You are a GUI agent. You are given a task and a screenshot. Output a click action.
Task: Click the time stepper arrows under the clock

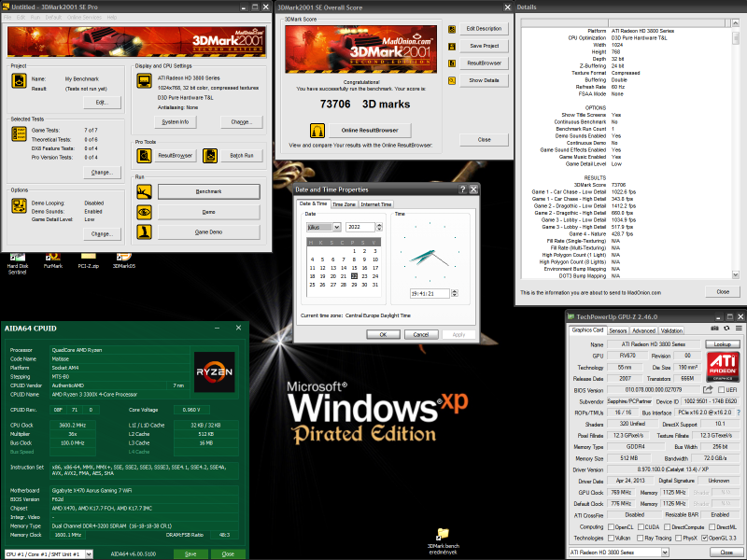click(455, 293)
